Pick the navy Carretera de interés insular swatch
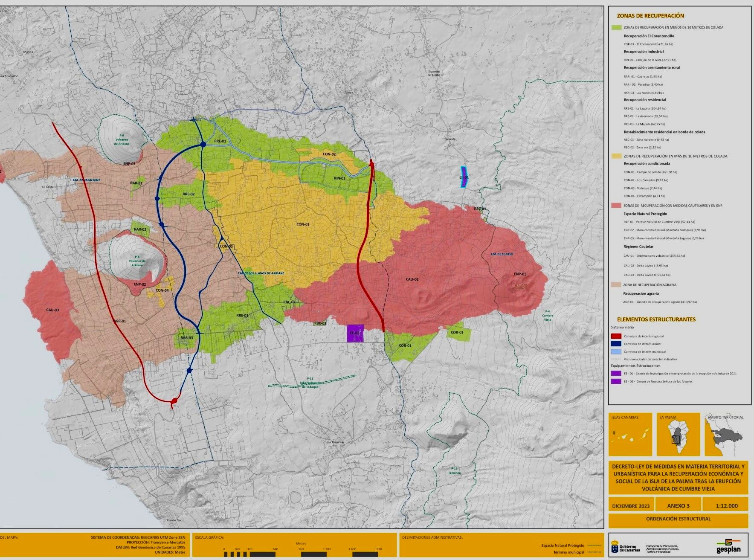 616,344
